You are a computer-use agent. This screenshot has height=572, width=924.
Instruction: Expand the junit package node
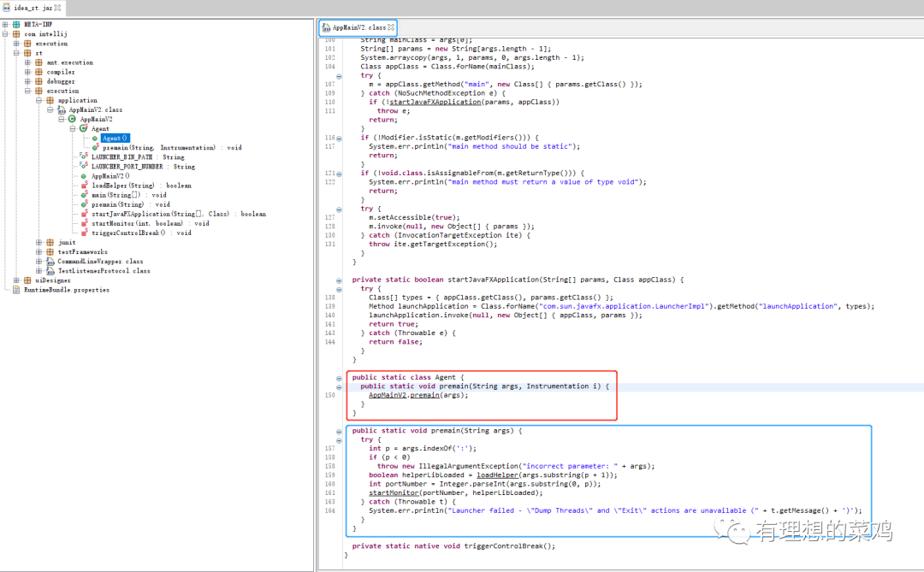[39, 243]
